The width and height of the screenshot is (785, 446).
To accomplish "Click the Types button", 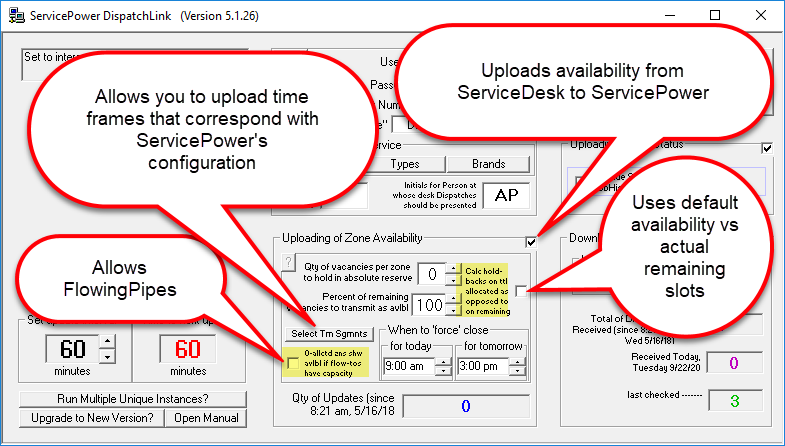I will tap(405, 164).
